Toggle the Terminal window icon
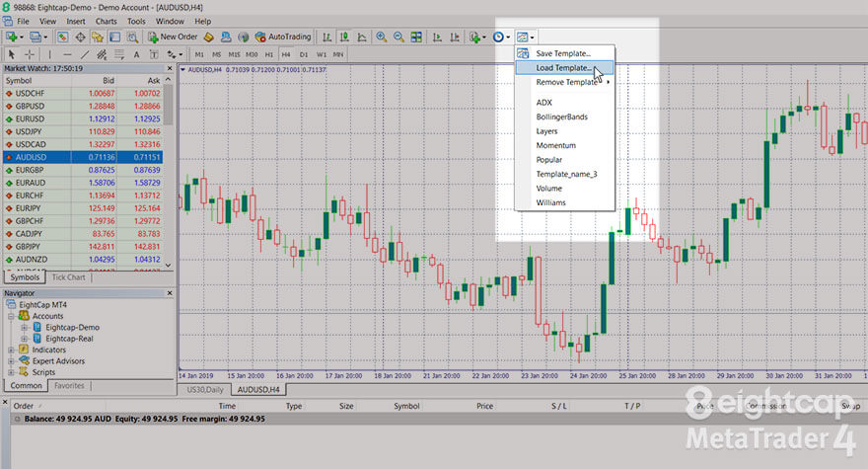This screenshot has width=868, height=469. pos(114,38)
